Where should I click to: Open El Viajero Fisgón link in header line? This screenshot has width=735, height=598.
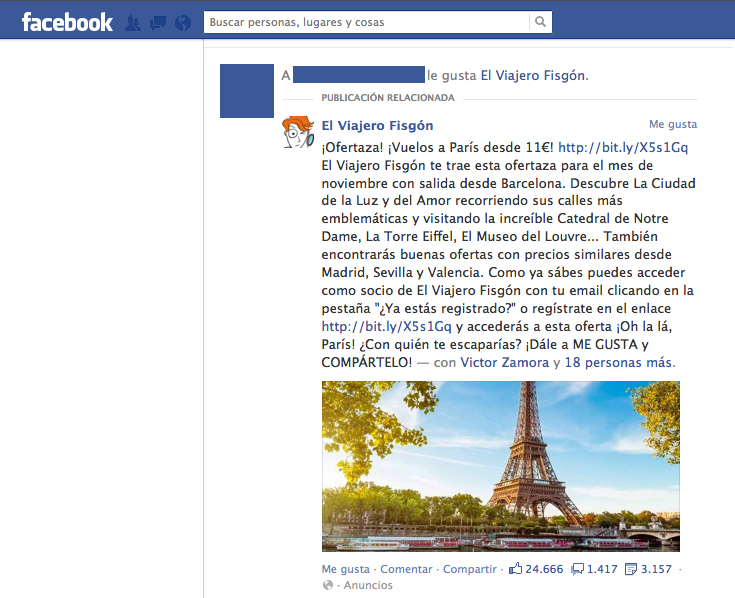534,75
